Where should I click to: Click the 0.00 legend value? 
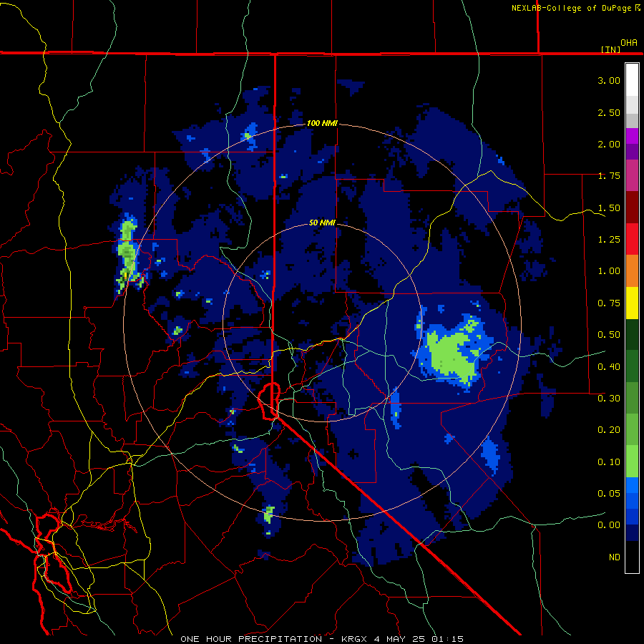click(609, 525)
